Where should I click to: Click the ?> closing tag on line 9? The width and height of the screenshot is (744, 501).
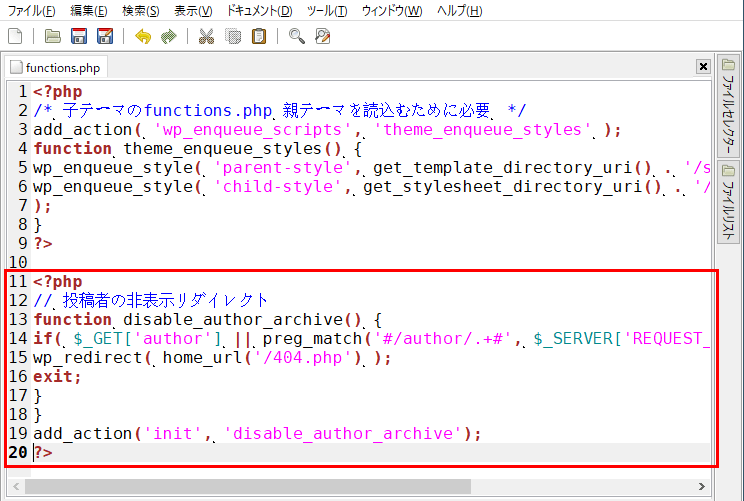coord(43,243)
